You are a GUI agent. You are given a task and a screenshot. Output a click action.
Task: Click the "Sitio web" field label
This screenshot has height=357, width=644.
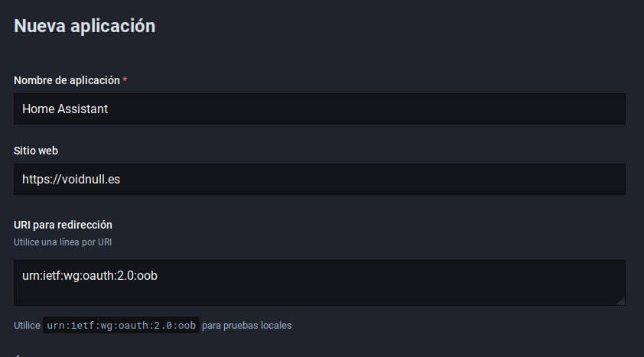tap(36, 151)
